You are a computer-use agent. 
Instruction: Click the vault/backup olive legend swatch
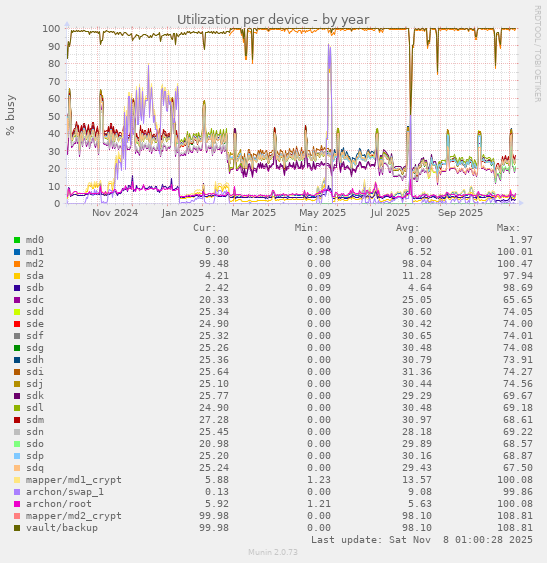coord(17,528)
